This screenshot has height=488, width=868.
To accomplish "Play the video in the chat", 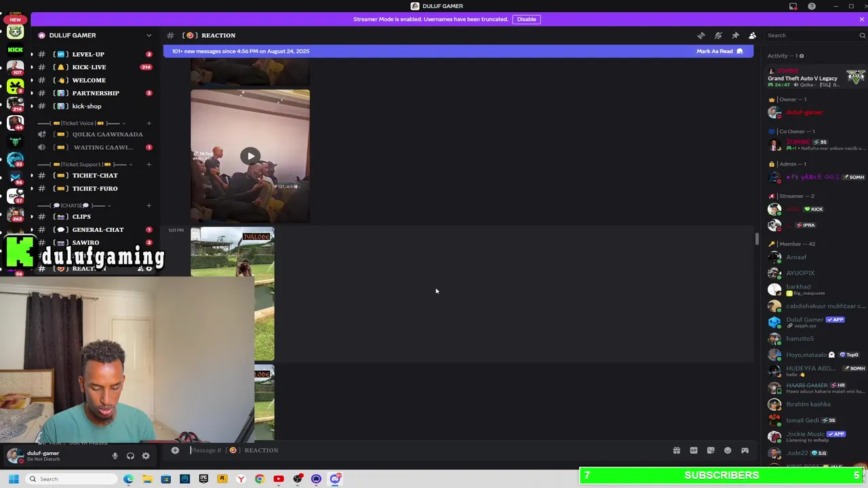I will 250,157.
